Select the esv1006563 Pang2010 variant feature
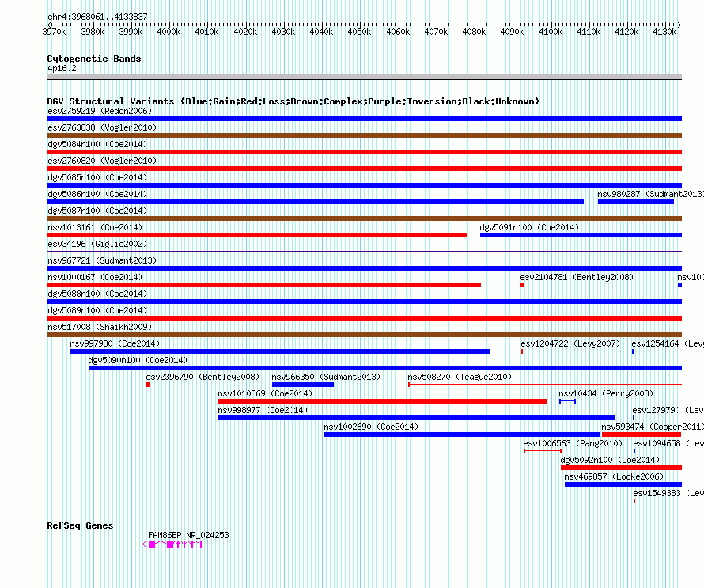The height and width of the screenshot is (588, 704). [542, 451]
